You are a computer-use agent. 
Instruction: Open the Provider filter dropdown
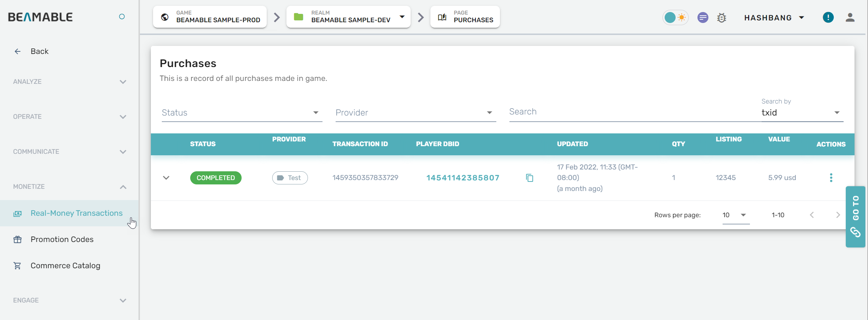pos(415,113)
